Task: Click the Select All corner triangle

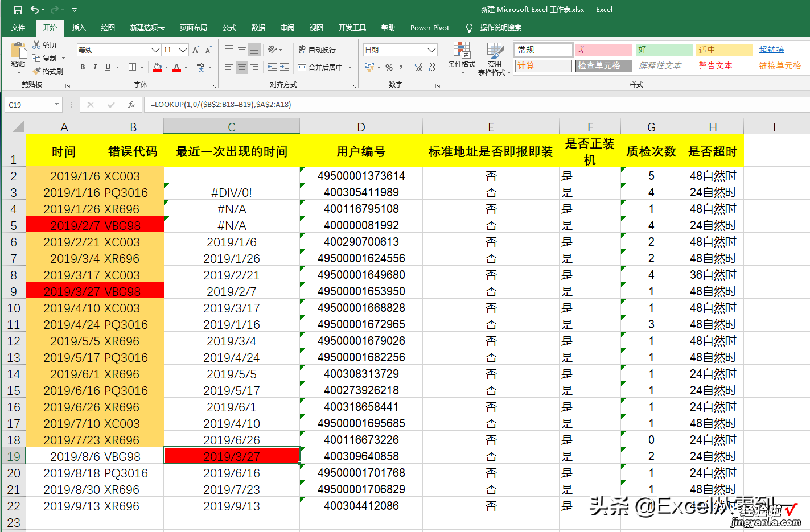Action: coord(18,126)
